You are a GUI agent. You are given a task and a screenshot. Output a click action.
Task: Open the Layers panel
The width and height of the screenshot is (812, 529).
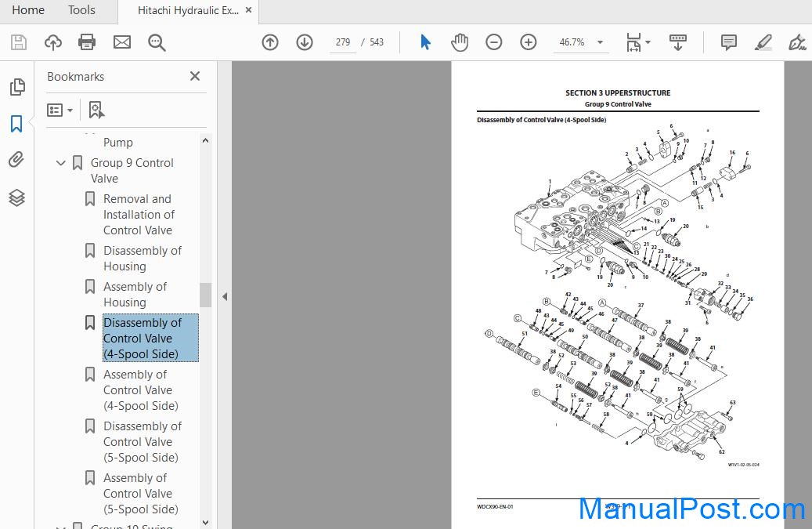click(x=16, y=197)
